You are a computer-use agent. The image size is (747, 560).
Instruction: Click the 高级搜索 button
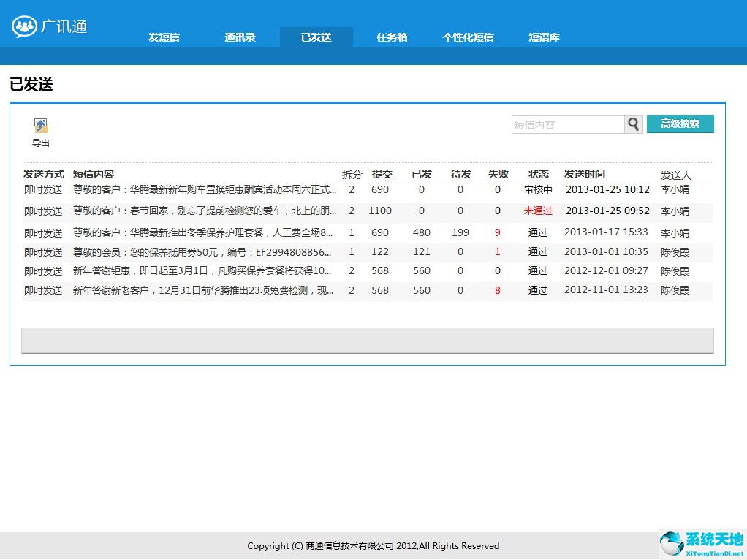pyautogui.click(x=680, y=124)
